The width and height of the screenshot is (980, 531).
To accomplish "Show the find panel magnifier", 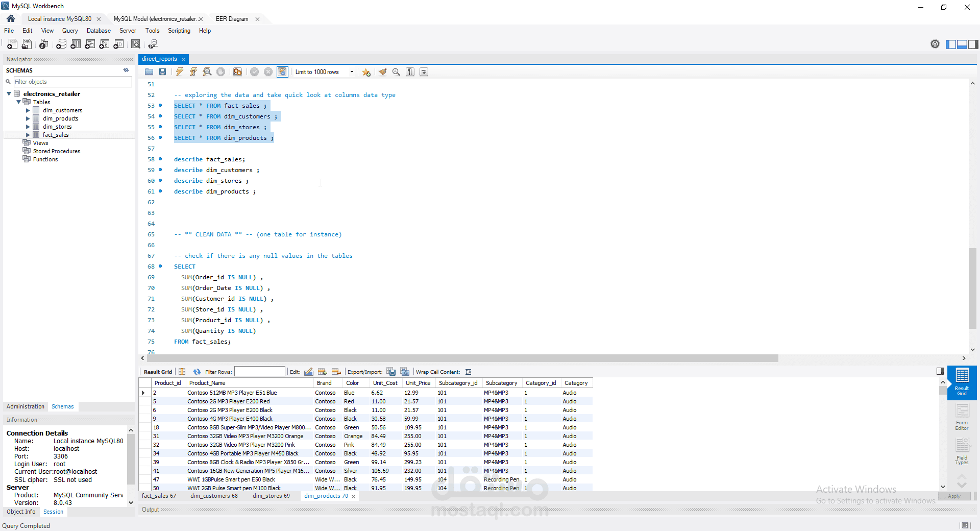I will point(396,72).
